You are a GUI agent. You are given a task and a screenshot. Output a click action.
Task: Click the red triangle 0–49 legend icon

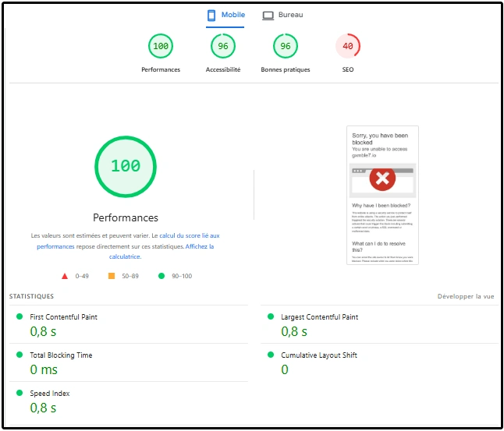coord(65,276)
